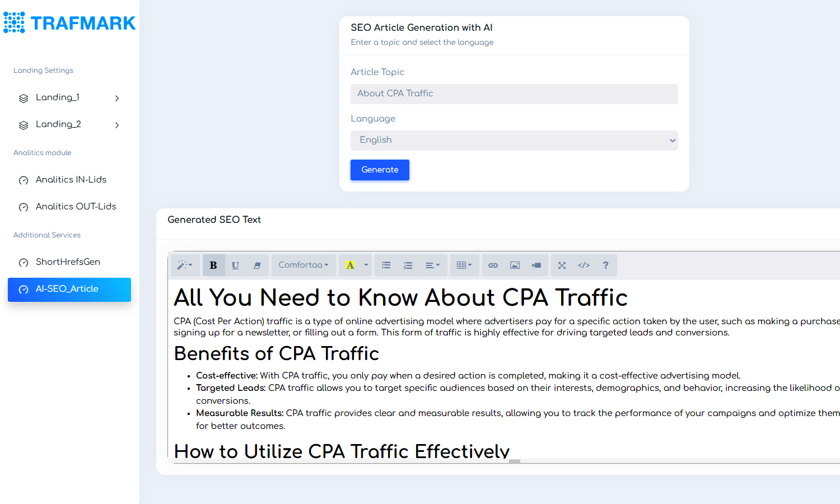Open the Comfortaa font family dropdown
This screenshot has height=504, width=840.
tap(304, 265)
